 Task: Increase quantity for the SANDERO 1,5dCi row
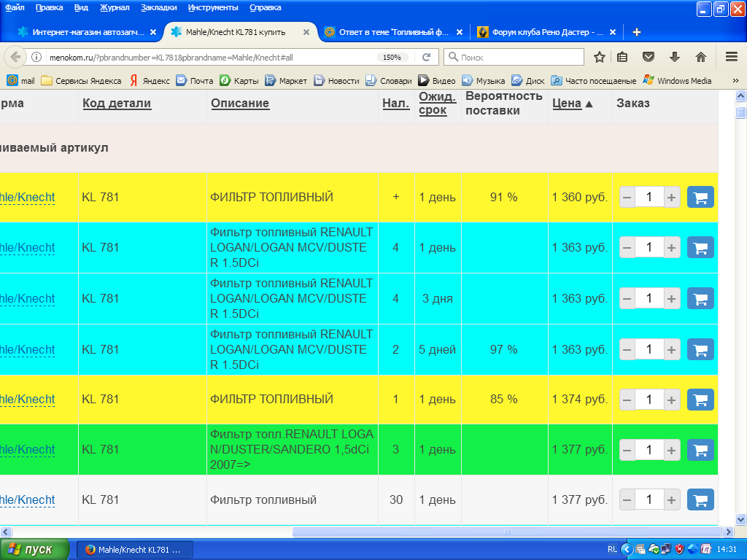point(671,449)
